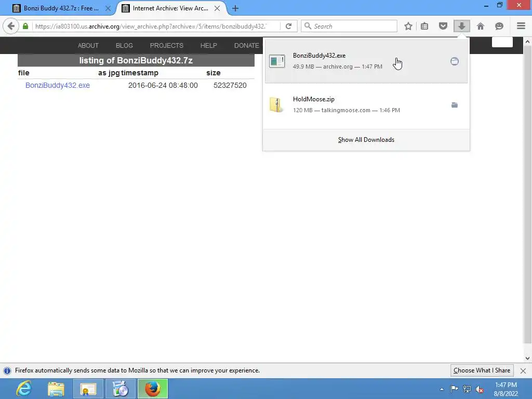Focus the Search box
This screenshot has height=399, width=532.
click(349, 26)
